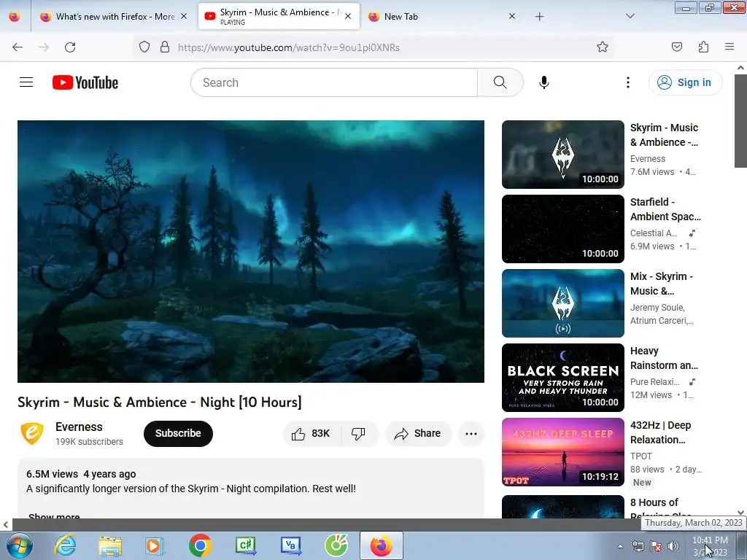This screenshot has height=560, width=747.
Task: Click the volume speaker tray icon
Action: (673, 546)
